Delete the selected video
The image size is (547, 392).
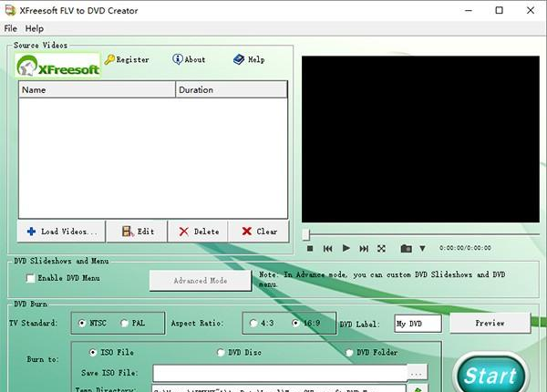198,232
